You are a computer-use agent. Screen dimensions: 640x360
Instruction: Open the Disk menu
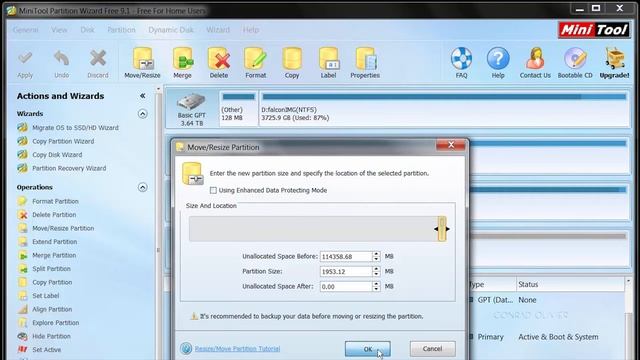[87, 30]
